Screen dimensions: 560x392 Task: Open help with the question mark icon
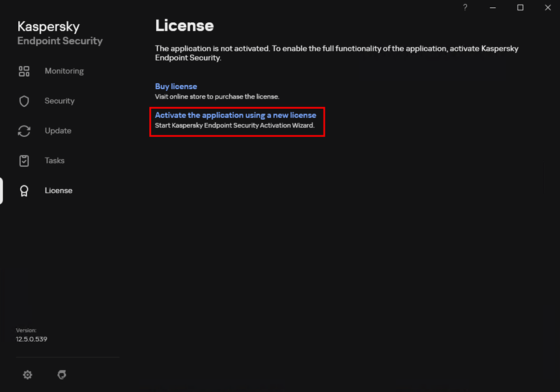pos(465,8)
